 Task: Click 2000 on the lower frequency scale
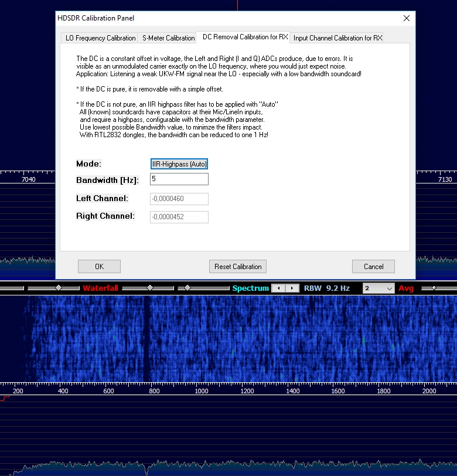click(x=429, y=391)
